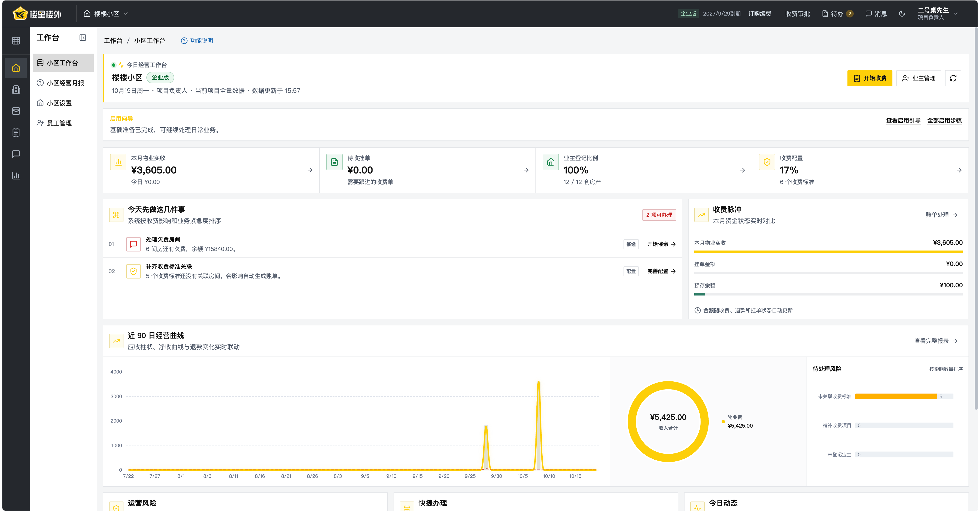This screenshot has width=980, height=513.
Task: Select 小区工作台 in sidebar
Action: pyautogui.click(x=63, y=63)
